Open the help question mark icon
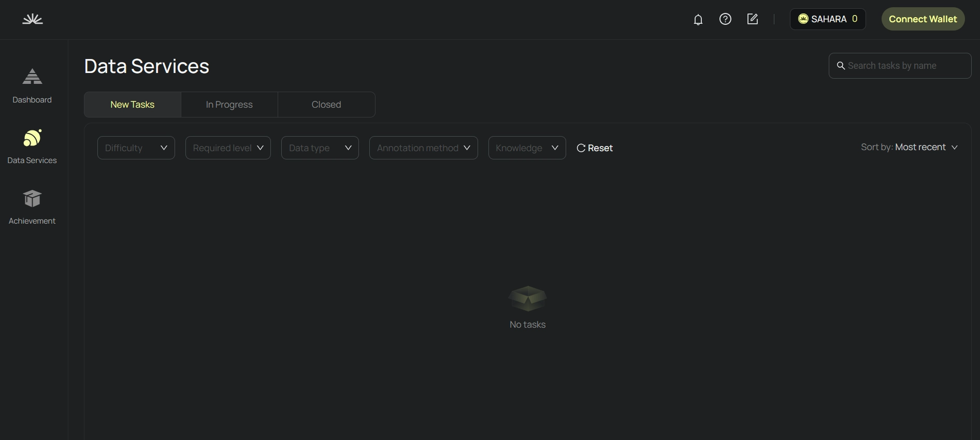 point(725,19)
